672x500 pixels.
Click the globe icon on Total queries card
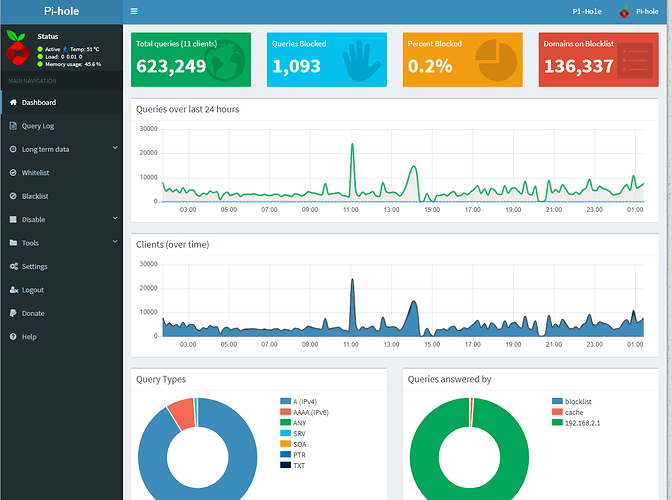coord(225,60)
